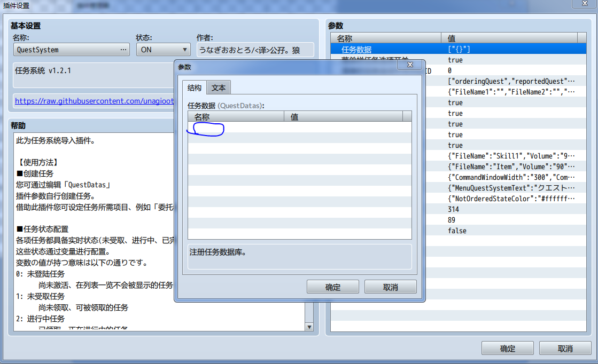The width and height of the screenshot is (598, 364).
Task: Close the 参数 dialog with its X
Action: pos(410,65)
